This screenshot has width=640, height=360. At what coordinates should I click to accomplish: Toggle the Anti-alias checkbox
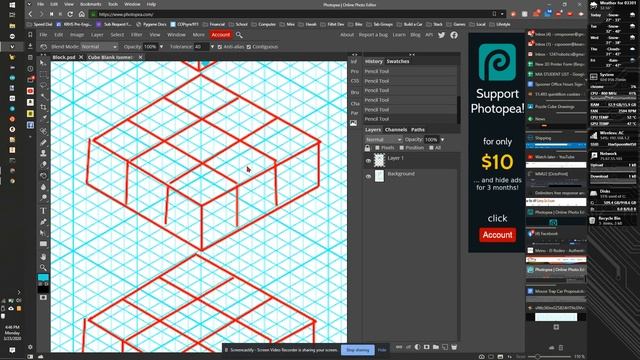[220, 47]
